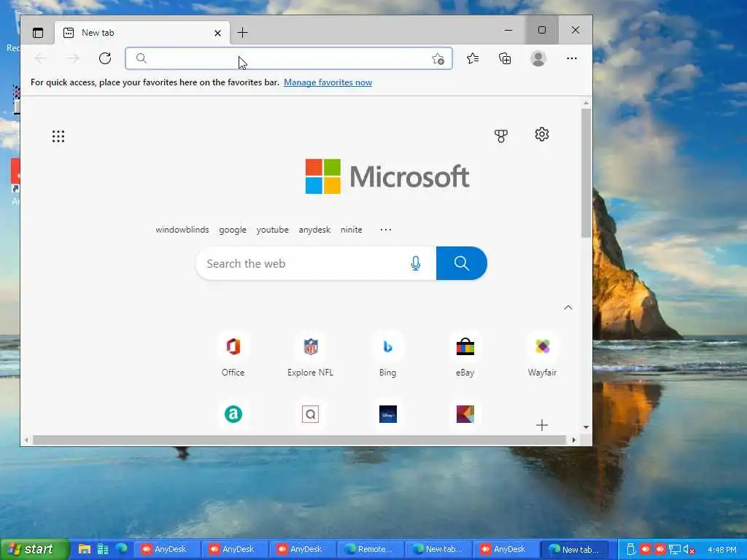The width and height of the screenshot is (747, 560).
Task: Open the Disney+ quick link tile
Action: tap(388, 414)
